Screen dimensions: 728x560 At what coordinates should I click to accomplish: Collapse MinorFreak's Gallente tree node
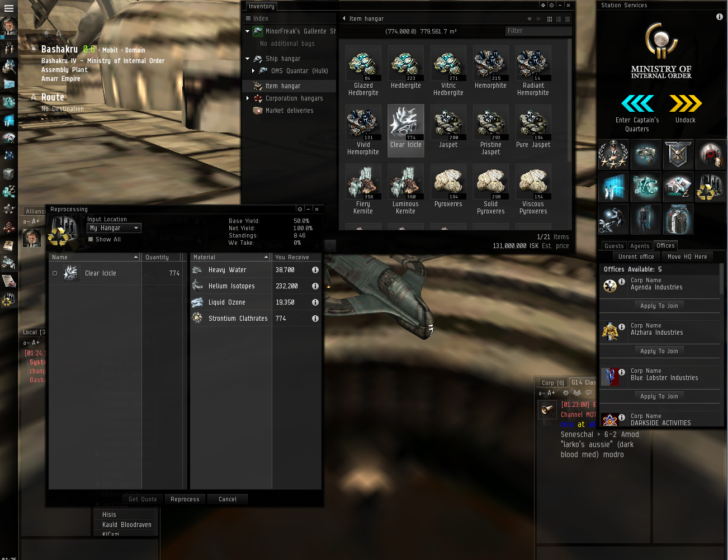[248, 31]
